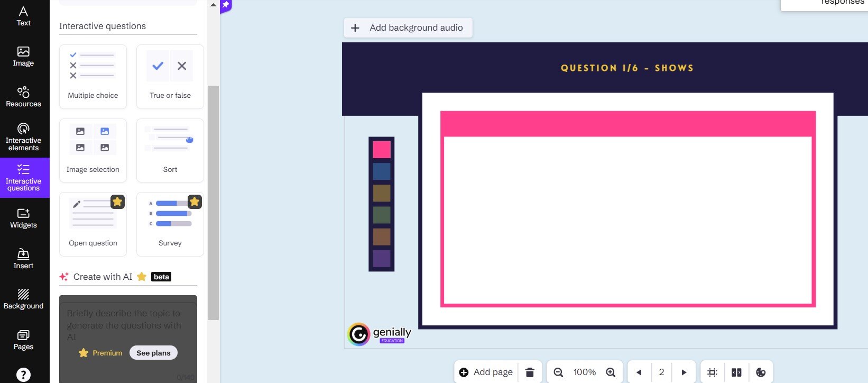The height and width of the screenshot is (383, 868).
Task: Open the Image panel
Action: [23, 56]
